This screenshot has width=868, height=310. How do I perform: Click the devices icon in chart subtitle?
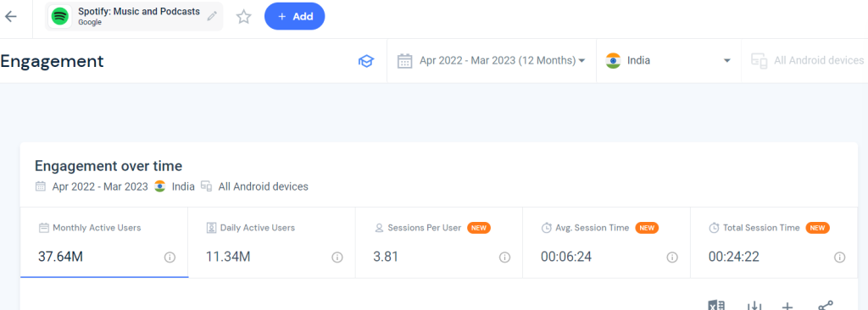(x=207, y=186)
